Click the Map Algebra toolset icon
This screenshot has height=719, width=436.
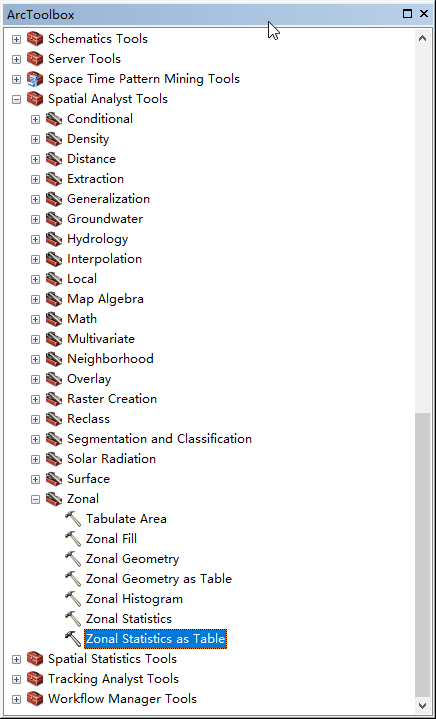click(54, 299)
